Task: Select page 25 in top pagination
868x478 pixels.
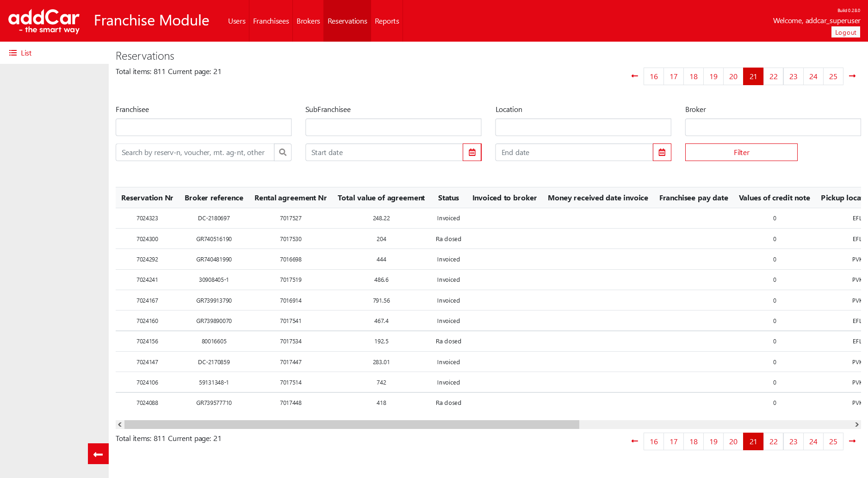Action: point(833,76)
